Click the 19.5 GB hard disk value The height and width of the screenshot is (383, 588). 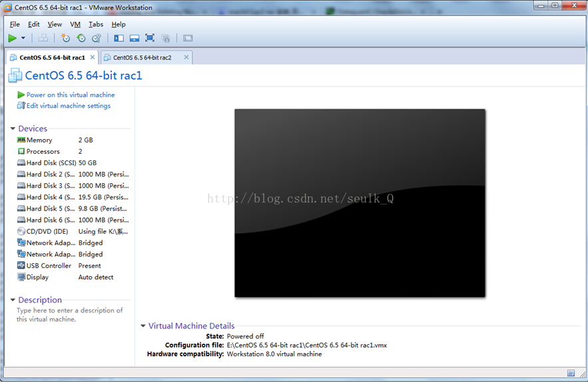[103, 197]
